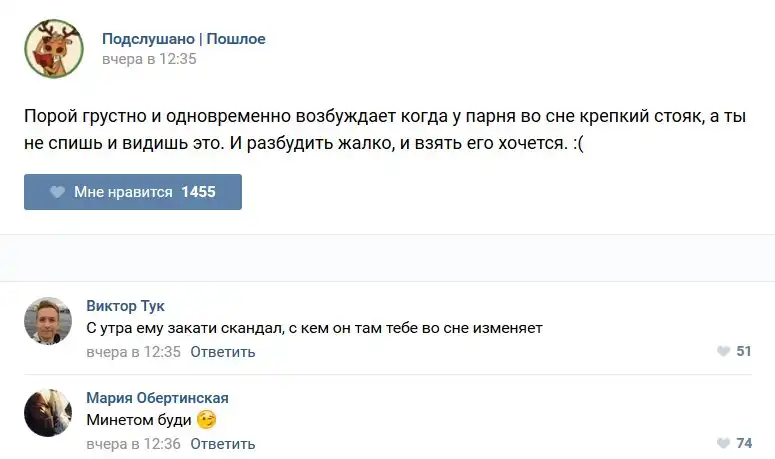Open Мария Обертинская's profile picture
Viewport: 775px width, 459px height.
48,413
